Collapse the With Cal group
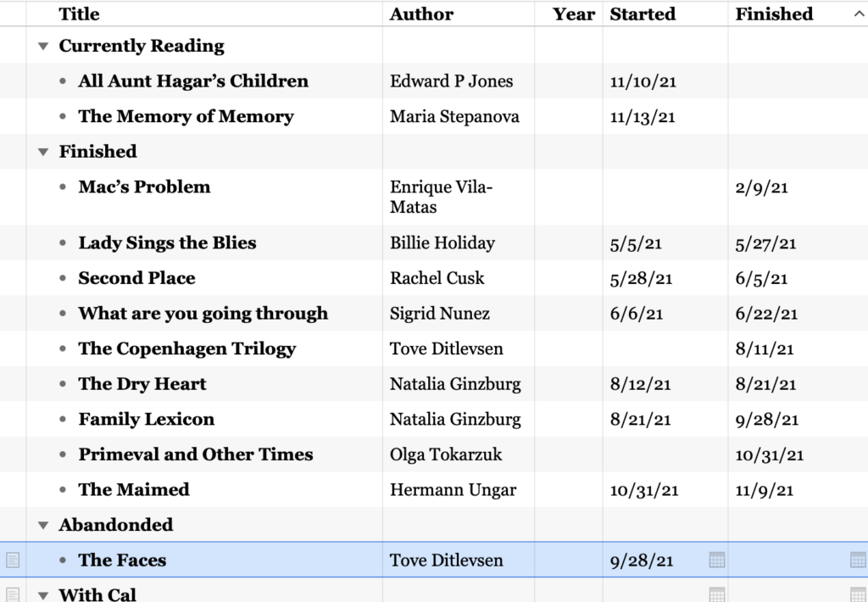The image size is (868, 602). click(x=43, y=595)
